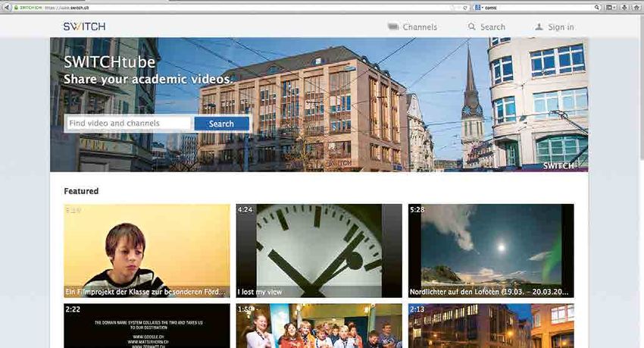Click the browser address bar URL
Image resolution: width=644 pixels, height=348 pixels.
point(66,8)
